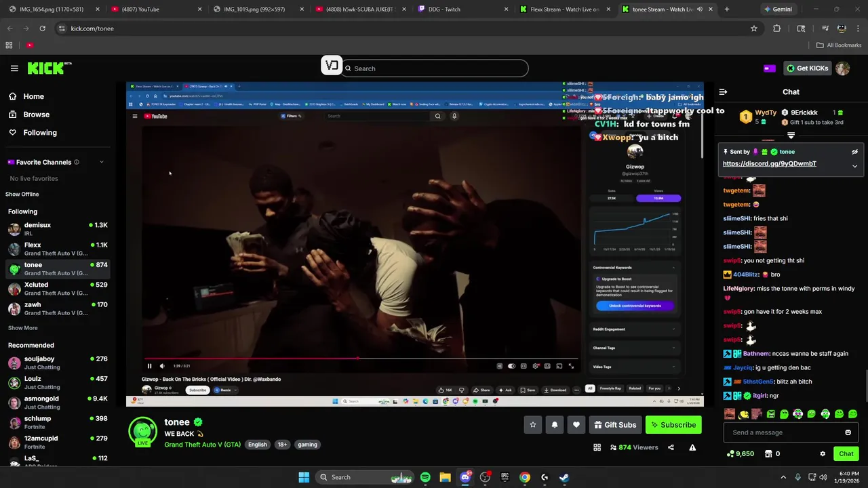
Task: Bookmark this page with star icon
Action: [753, 28]
